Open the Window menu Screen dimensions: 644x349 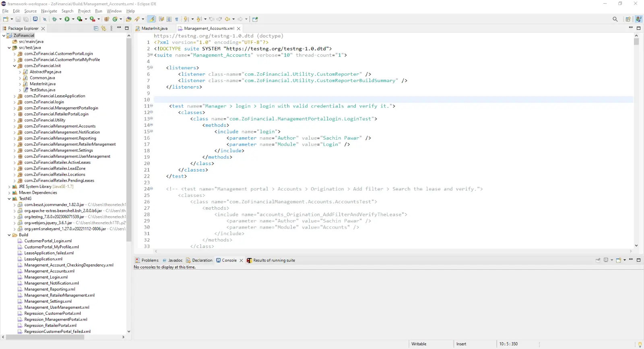(x=114, y=11)
